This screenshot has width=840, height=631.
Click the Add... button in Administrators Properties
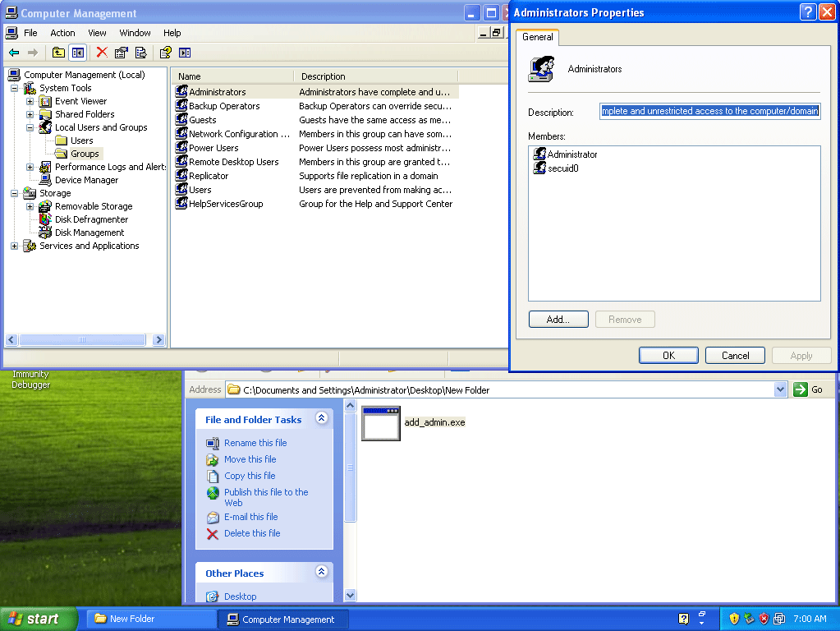[558, 320]
